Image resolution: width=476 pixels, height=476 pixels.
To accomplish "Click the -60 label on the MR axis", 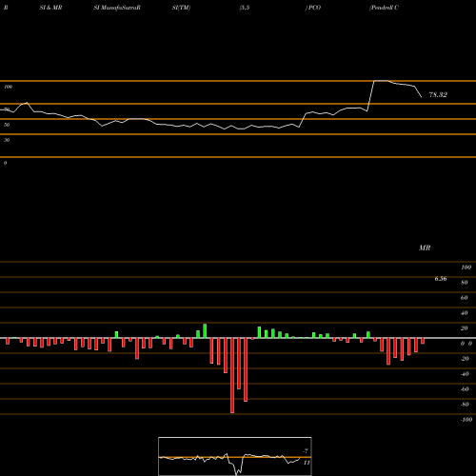I will pos(465,389).
